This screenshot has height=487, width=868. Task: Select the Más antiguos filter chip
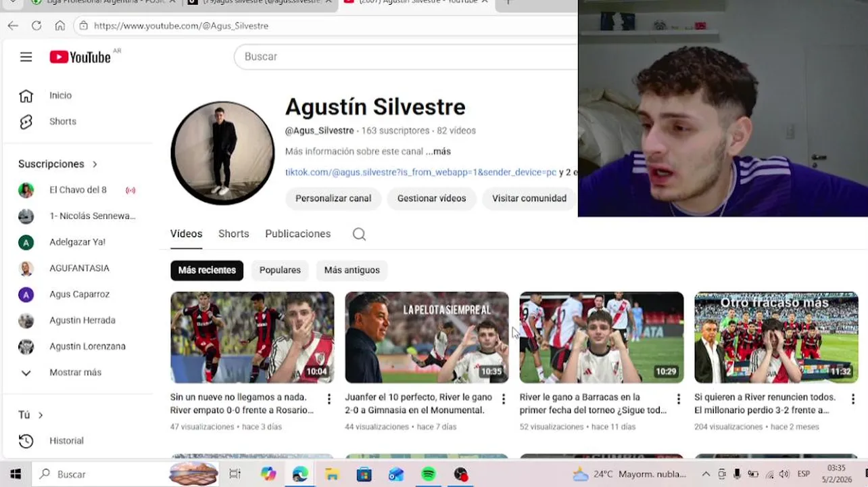pyautogui.click(x=352, y=270)
